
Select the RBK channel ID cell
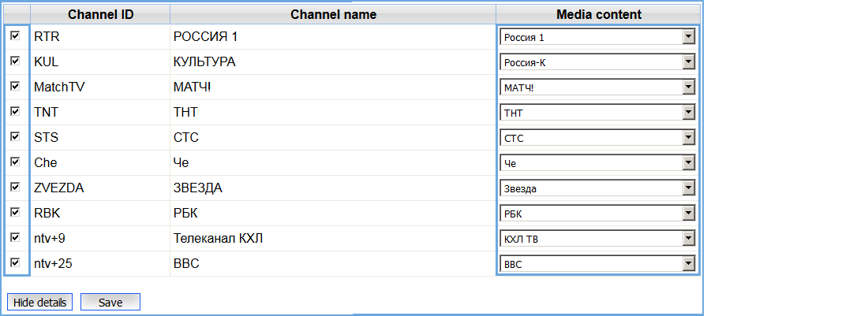100,214
